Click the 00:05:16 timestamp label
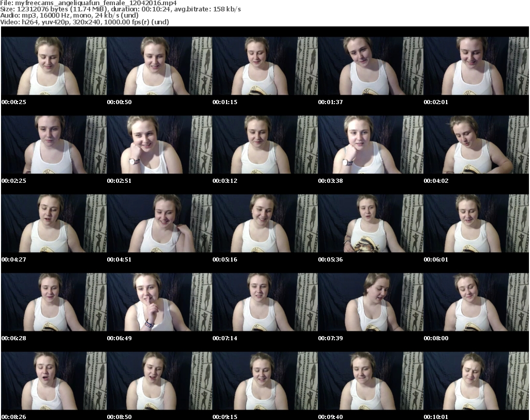530x420 pixels. (x=225, y=259)
